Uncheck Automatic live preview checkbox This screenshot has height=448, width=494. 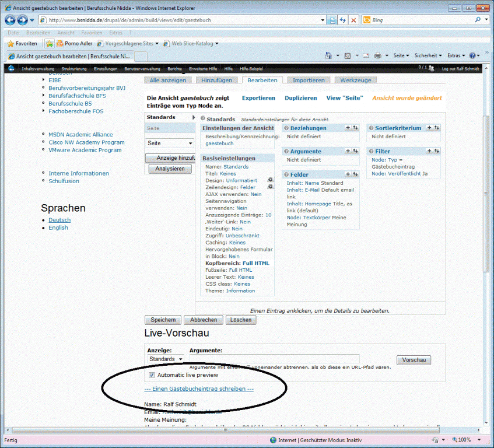tap(152, 374)
